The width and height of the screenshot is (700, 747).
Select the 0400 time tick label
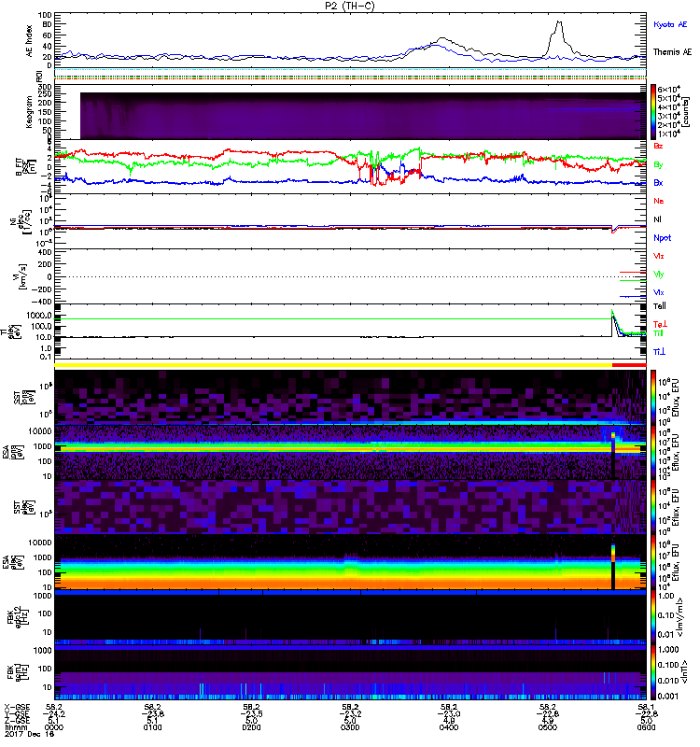[x=449, y=727]
